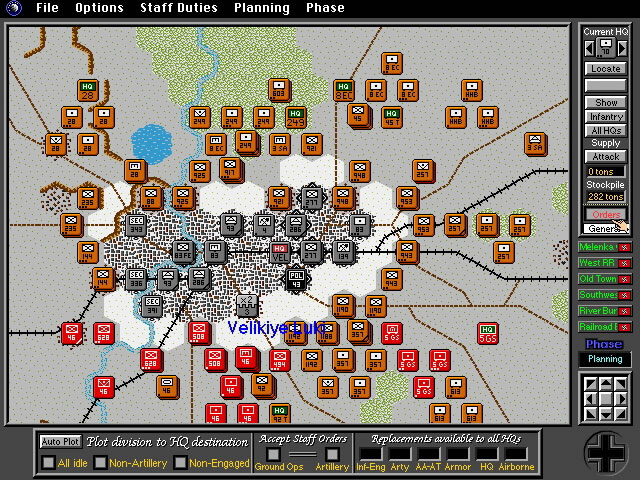Select the HQ 28 unit counter

[88, 91]
